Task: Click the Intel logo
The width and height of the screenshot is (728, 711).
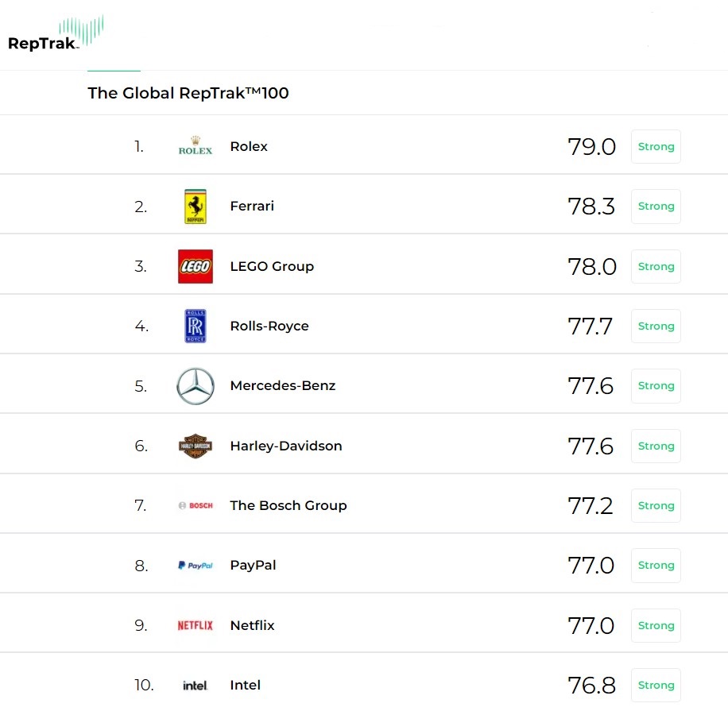Action: click(x=196, y=686)
